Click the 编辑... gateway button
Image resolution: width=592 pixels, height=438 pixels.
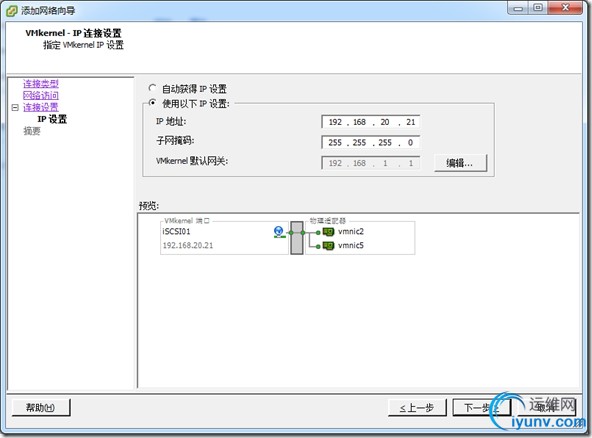pyautogui.click(x=460, y=163)
